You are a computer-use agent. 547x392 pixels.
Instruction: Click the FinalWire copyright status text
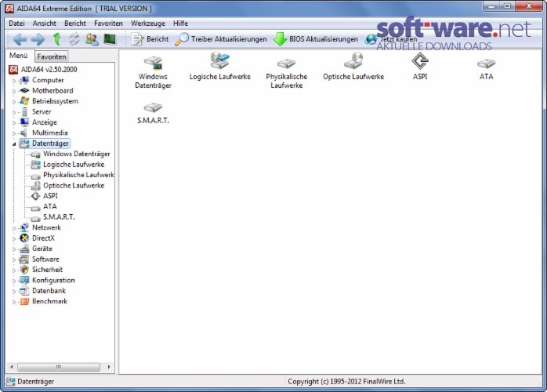(346, 382)
